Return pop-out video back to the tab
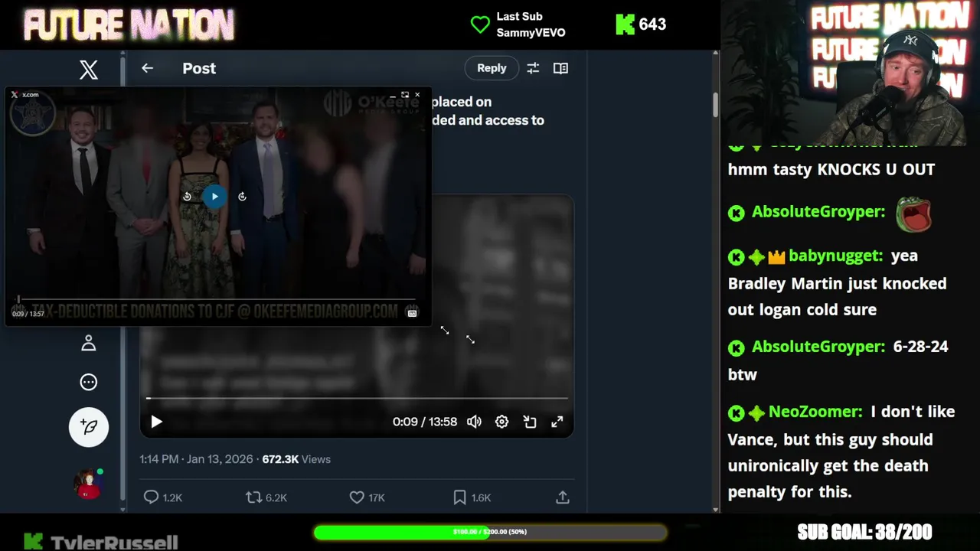This screenshot has width=980, height=551. [405, 95]
